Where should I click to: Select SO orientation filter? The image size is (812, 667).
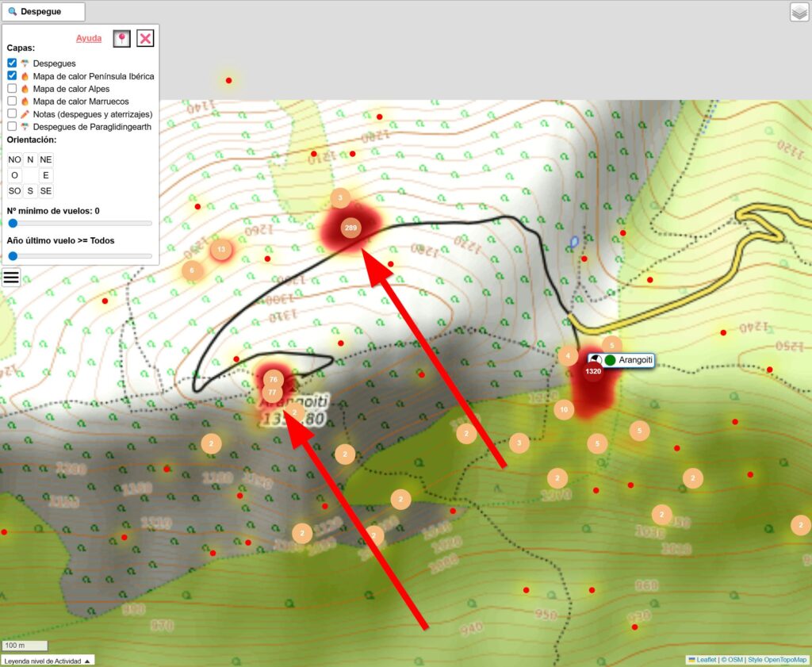14,191
